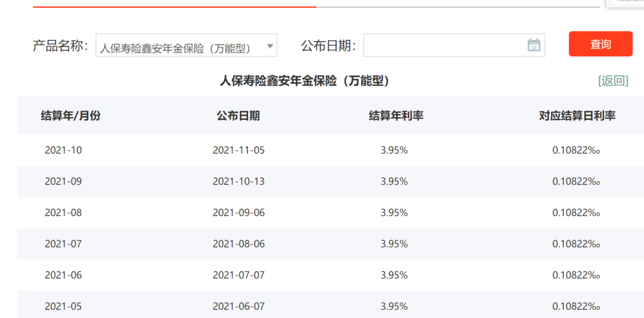Click the 2021-10-13 publish date cell

(239, 181)
